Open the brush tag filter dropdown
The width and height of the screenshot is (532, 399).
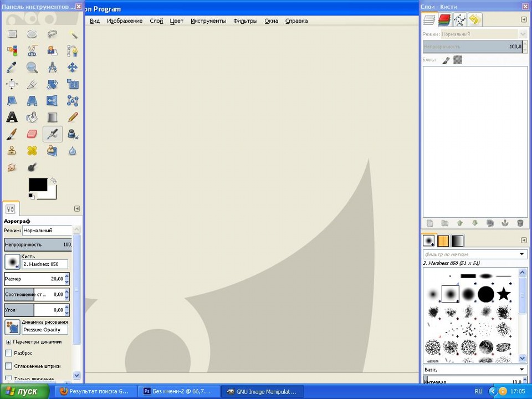click(x=522, y=254)
